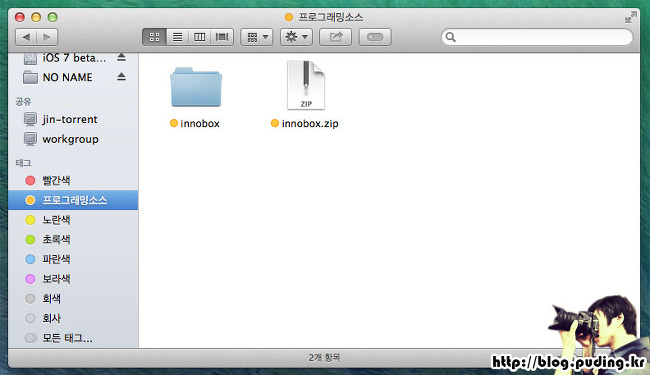650x375 pixels.
Task: Select the green tag 초록색
Action: (x=73, y=240)
